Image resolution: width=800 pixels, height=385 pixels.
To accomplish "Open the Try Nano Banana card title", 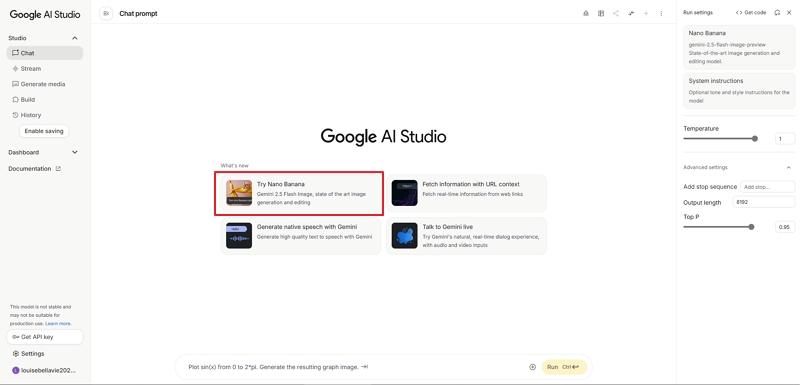I will pos(281,184).
